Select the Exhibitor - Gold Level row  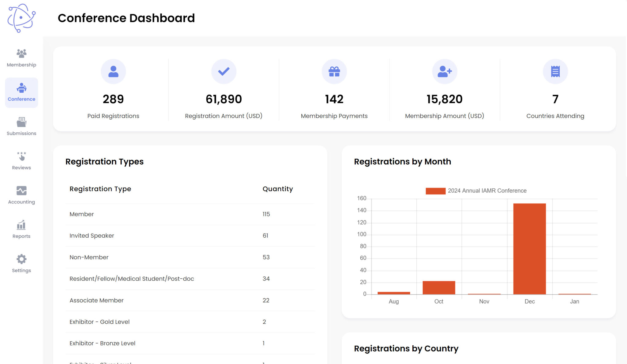pos(99,322)
